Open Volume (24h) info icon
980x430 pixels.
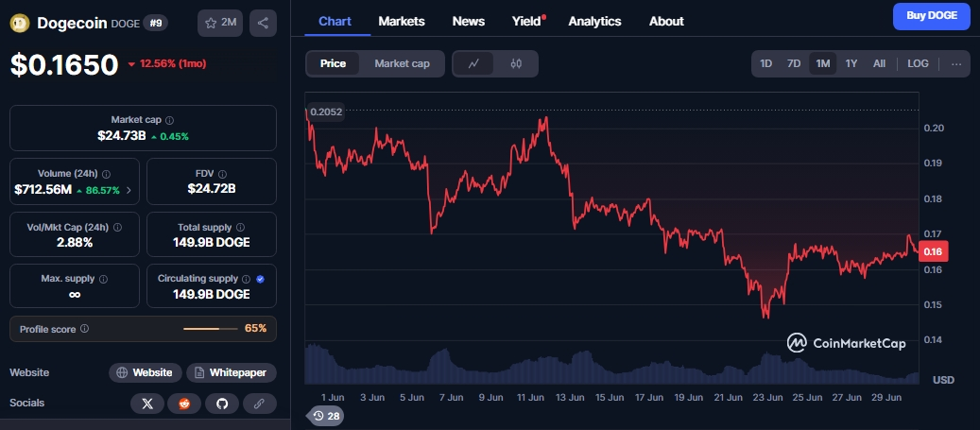pos(106,174)
